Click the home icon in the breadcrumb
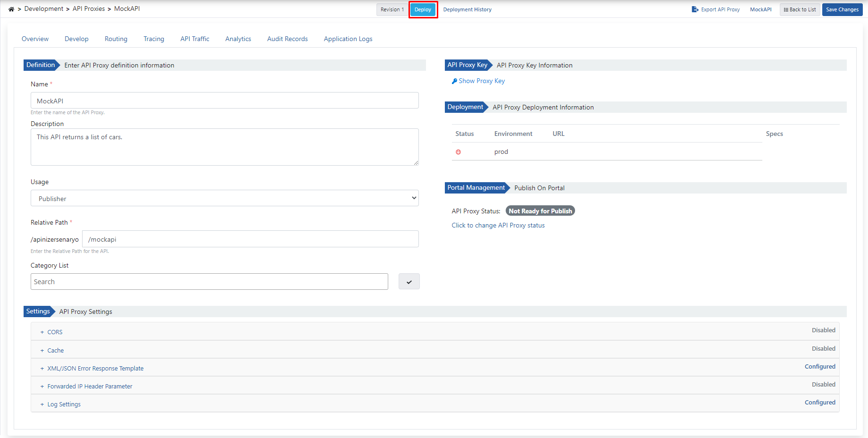The width and height of the screenshot is (868, 438). click(10, 8)
